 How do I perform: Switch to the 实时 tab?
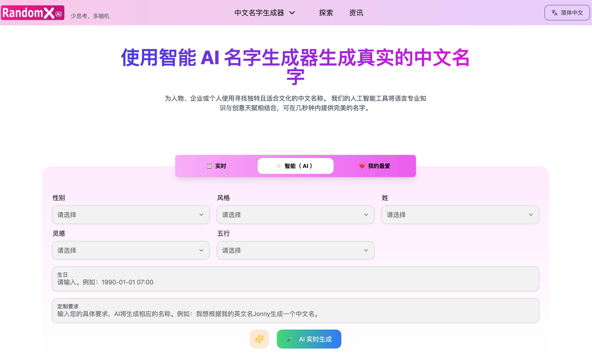click(216, 166)
